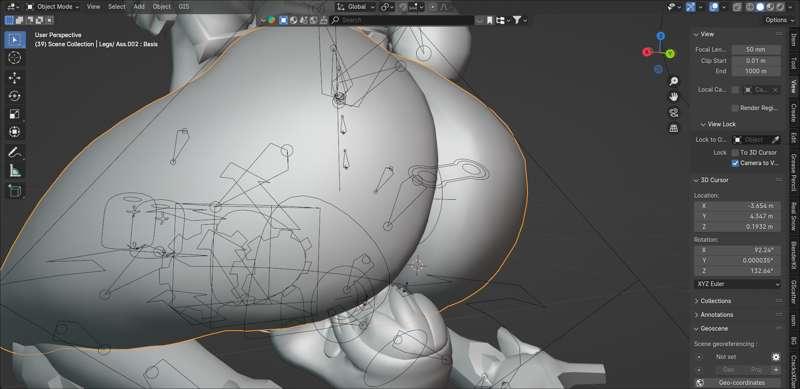This screenshot has height=389, width=800.
Task: Select the Add Cube tool
Action: tap(15, 190)
